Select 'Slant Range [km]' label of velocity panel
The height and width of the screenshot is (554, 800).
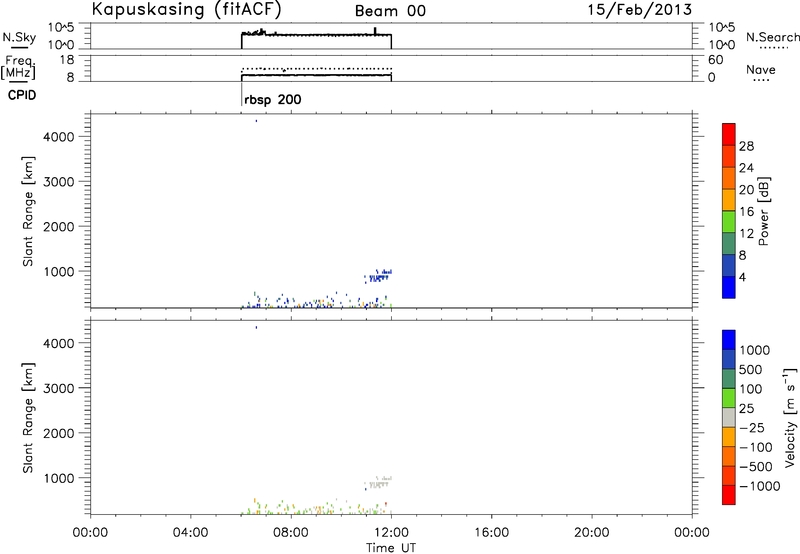28,418
